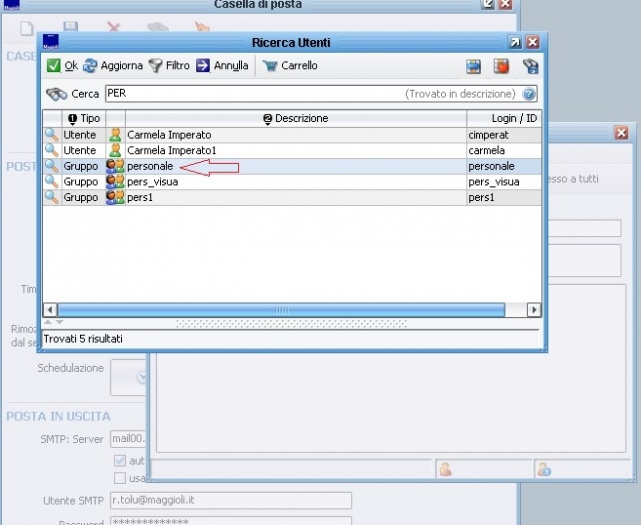Click the blue question mark help icon
This screenshot has width=641, height=525.
pos(529,94)
